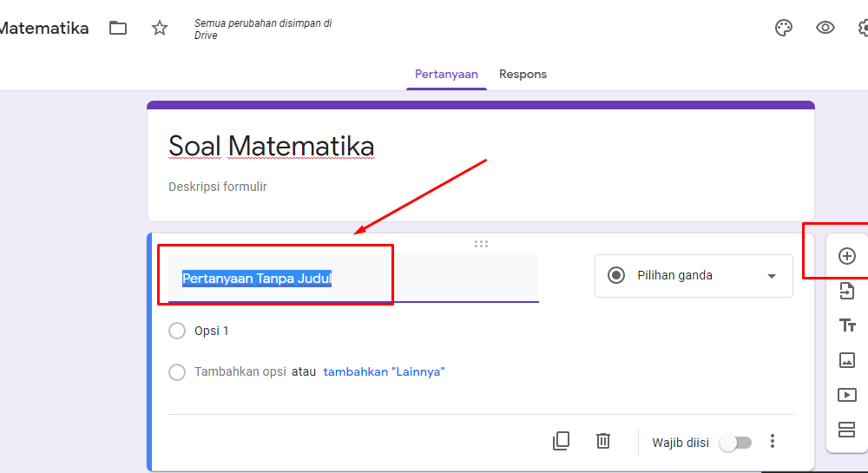Import questions from sidebar icon
868x473 pixels.
tap(846, 291)
